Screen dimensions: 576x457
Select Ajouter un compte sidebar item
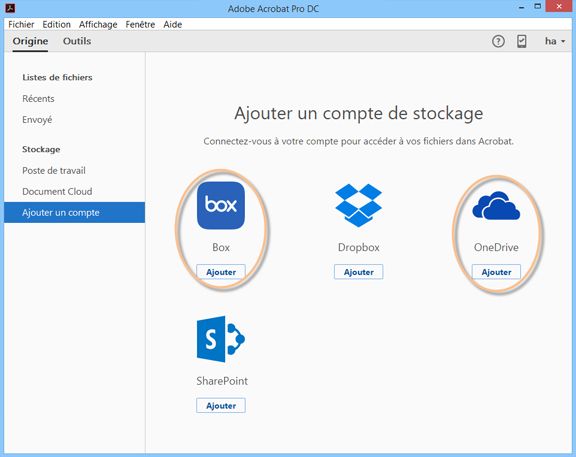(75, 212)
